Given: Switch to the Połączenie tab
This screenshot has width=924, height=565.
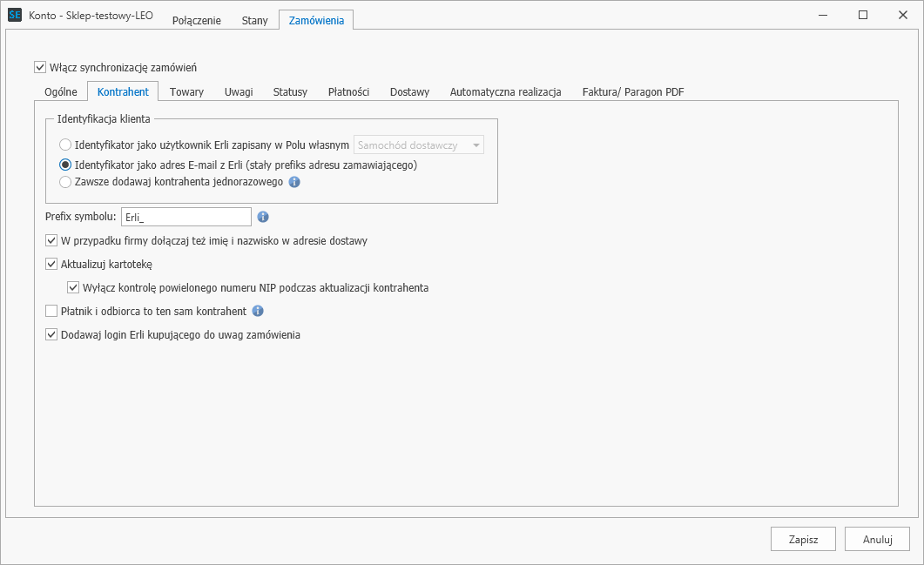Looking at the screenshot, I should coord(196,21).
